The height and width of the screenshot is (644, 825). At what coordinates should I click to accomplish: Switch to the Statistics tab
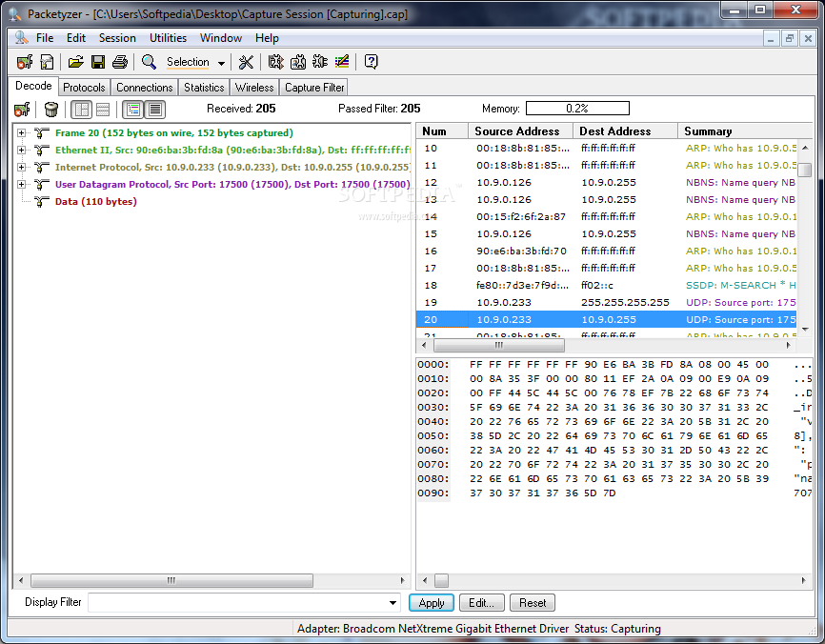pyautogui.click(x=204, y=88)
